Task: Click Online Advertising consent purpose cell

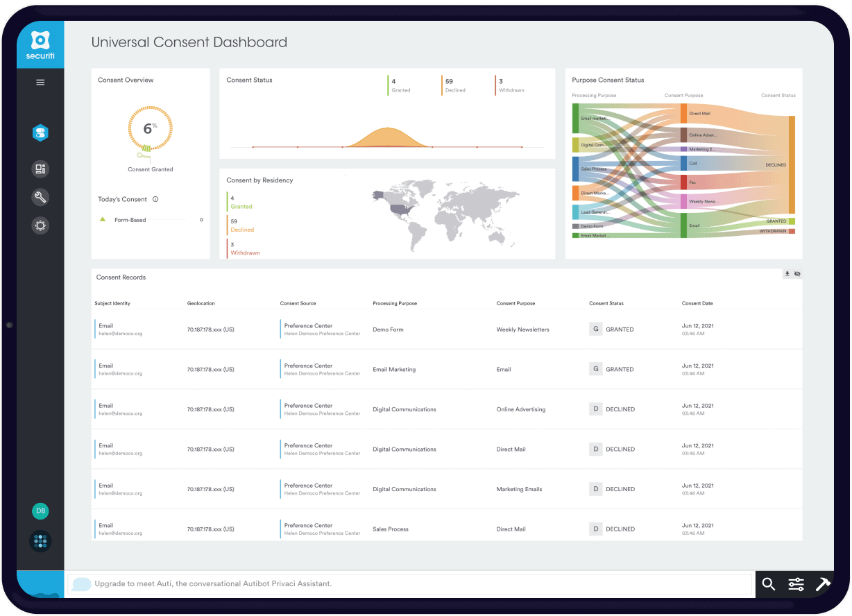Action: (521, 409)
